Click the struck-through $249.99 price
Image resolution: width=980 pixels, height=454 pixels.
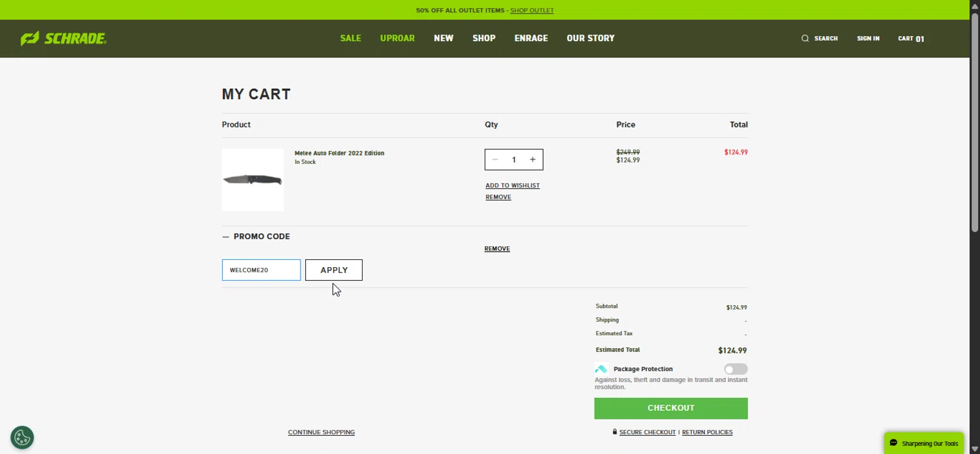(628, 152)
